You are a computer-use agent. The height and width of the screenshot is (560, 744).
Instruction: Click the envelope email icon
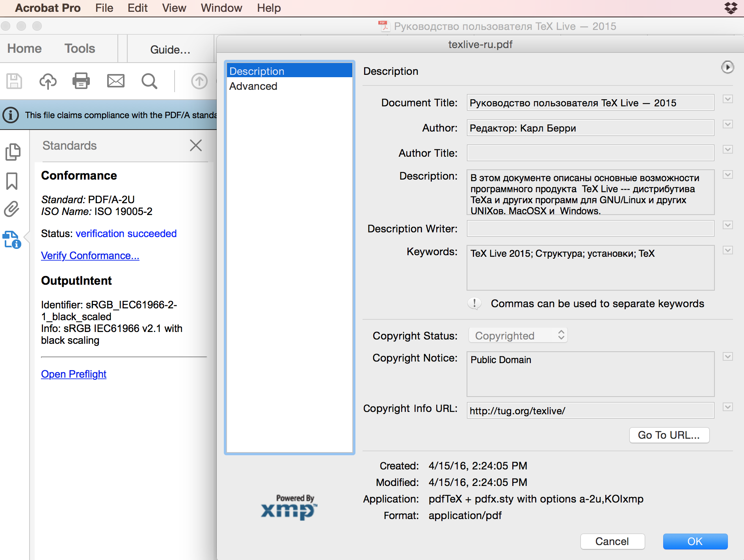(116, 81)
